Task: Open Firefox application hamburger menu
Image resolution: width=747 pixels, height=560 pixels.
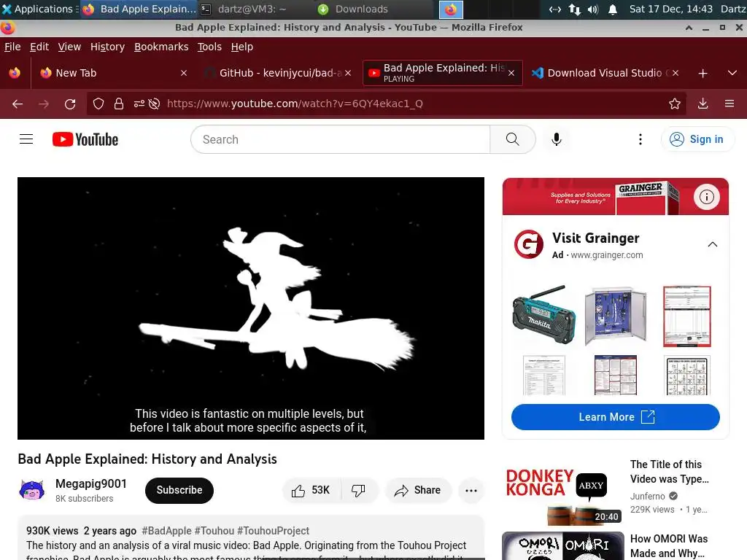Action: (x=729, y=104)
